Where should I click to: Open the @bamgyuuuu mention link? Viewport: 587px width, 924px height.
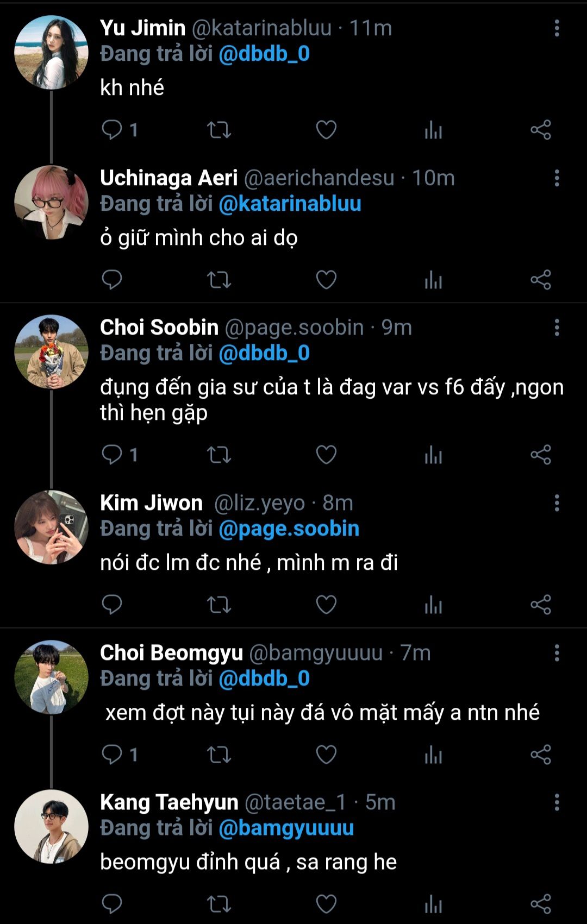pyautogui.click(x=286, y=828)
